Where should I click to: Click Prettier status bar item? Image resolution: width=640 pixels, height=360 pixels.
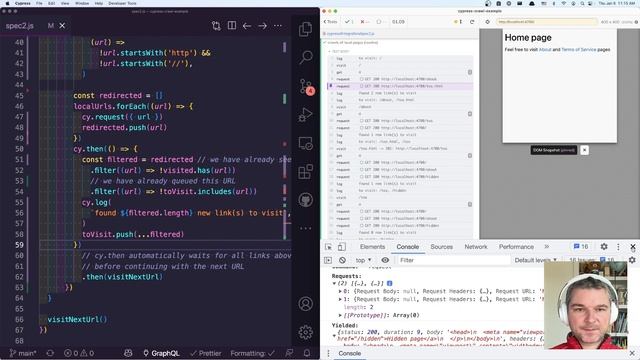(206, 353)
